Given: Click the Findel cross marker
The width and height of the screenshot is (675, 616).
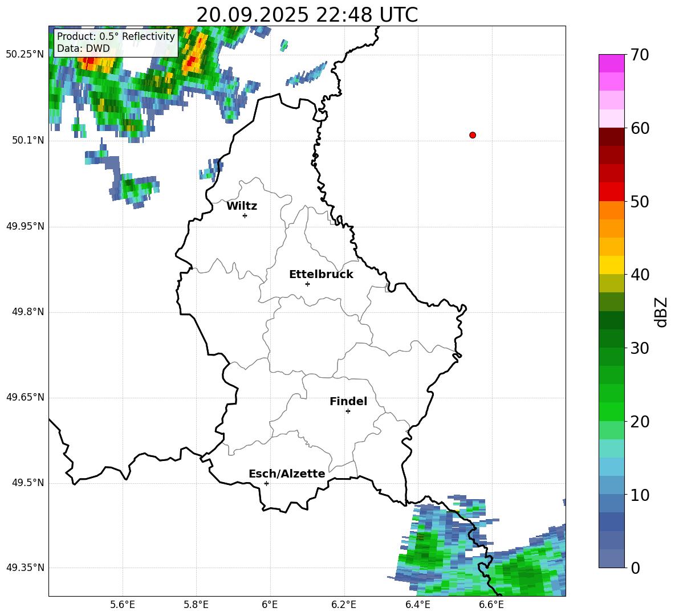Looking at the screenshot, I should click(x=348, y=411).
